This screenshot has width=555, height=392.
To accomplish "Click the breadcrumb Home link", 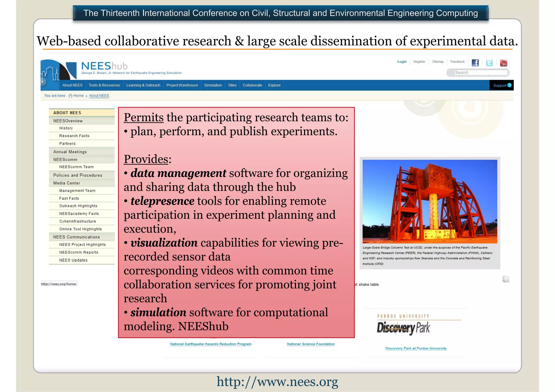I will point(78,96).
